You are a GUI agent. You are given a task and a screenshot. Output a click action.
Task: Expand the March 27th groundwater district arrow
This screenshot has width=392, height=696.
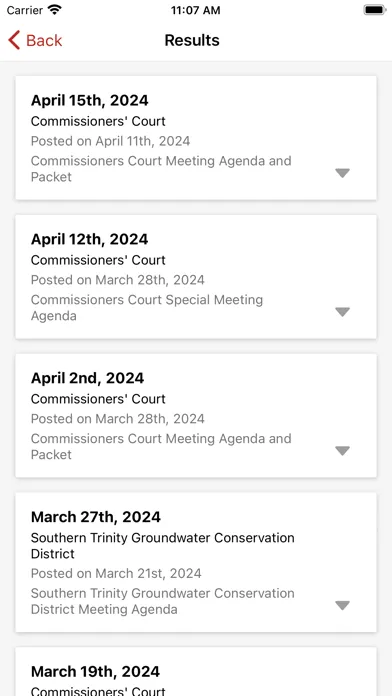(x=342, y=605)
